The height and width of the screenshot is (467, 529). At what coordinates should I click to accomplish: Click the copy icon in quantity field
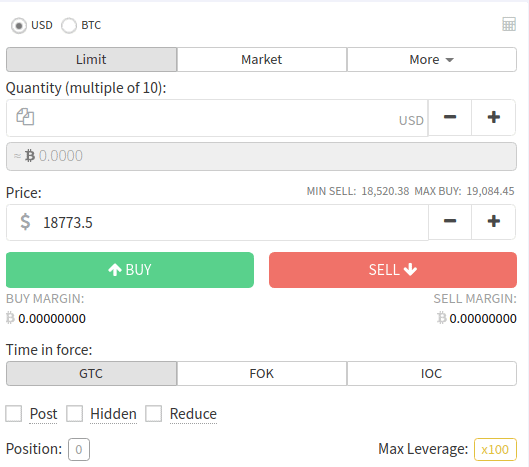pyautogui.click(x=25, y=117)
